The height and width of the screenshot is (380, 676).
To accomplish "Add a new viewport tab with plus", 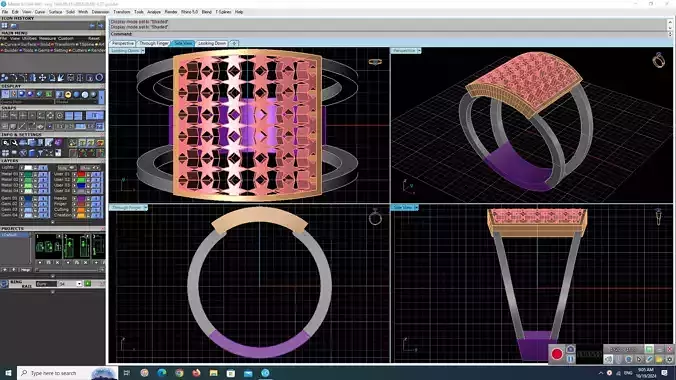I will pyautogui.click(x=234, y=43).
